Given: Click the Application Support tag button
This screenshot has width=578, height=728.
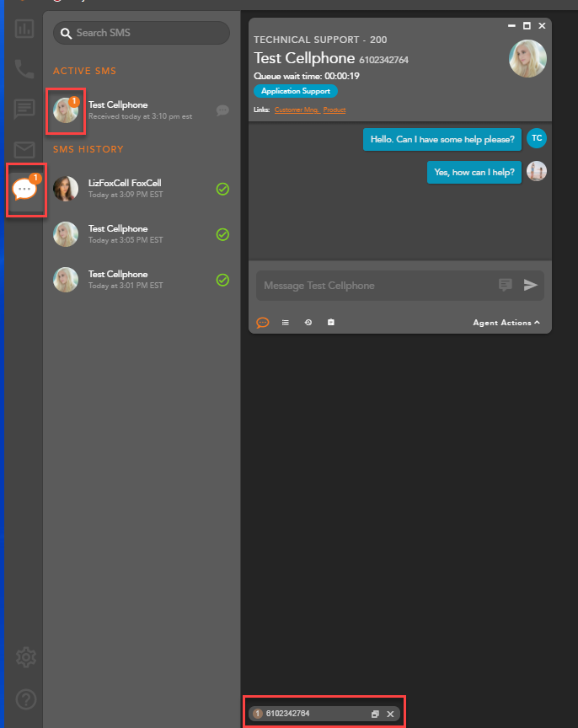Looking at the screenshot, I should [x=295, y=91].
